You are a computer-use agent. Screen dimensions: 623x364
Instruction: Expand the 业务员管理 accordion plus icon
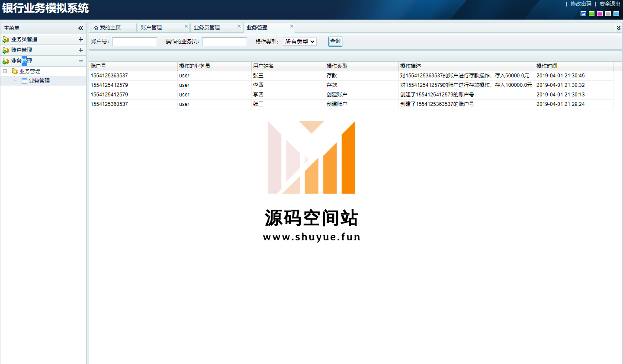(80, 39)
